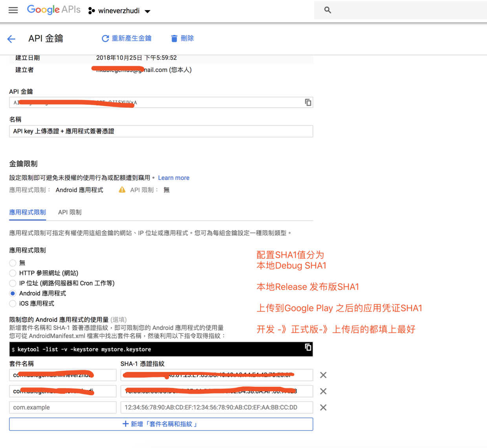Open the hamburger navigation menu
The width and height of the screenshot is (487, 448).
13,10
